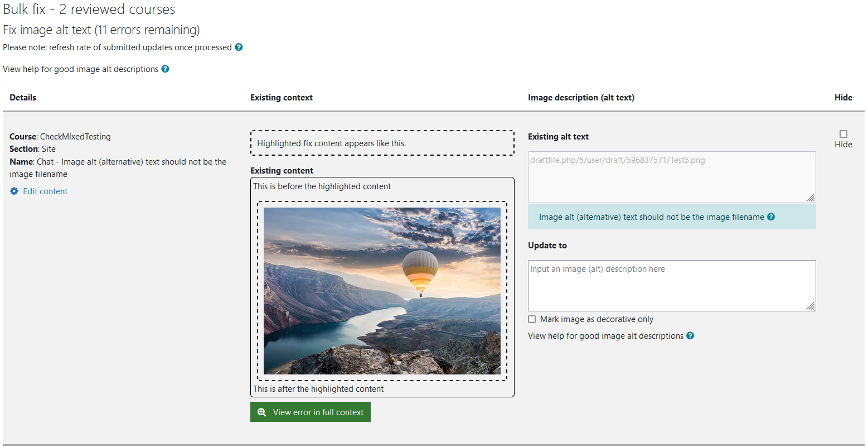This screenshot has height=447, width=868.
Task: Click 'This is before the highlighted content' text
Action: 322,186
